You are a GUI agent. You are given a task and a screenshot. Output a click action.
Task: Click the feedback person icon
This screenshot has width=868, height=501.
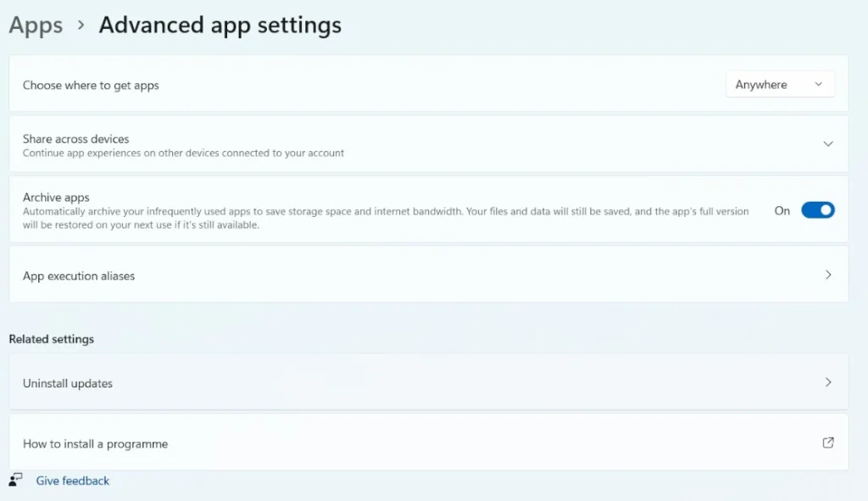pos(16,481)
